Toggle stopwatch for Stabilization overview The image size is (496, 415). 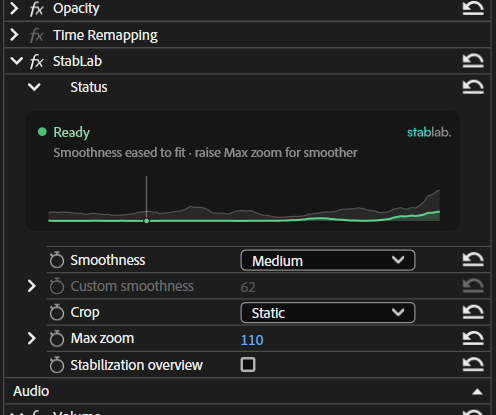click(x=57, y=365)
